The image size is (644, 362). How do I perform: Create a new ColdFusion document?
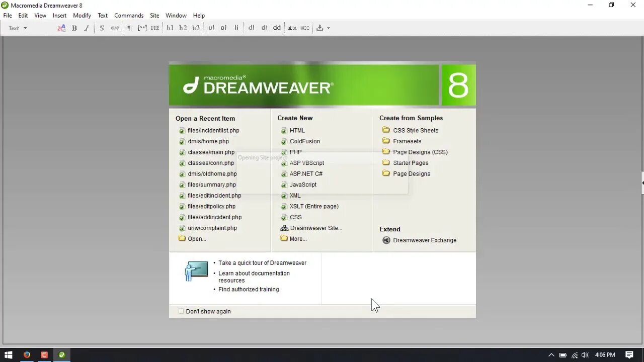coord(304,141)
